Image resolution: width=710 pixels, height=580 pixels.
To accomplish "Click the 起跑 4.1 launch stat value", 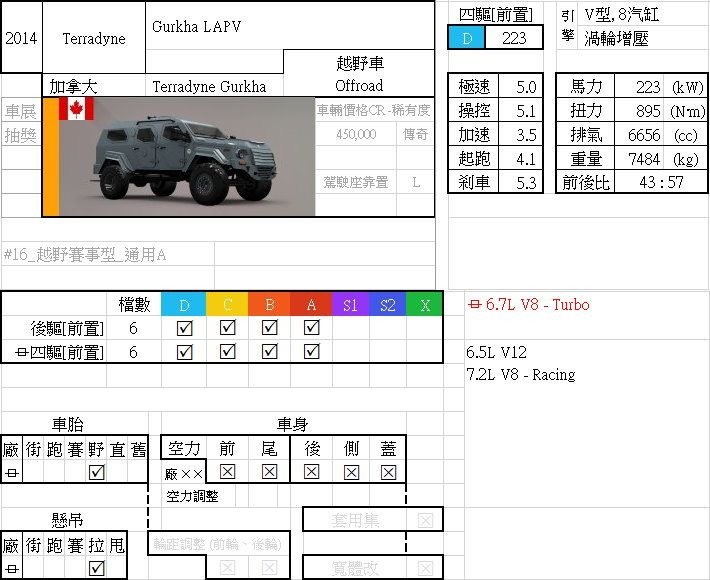I will (x=520, y=159).
